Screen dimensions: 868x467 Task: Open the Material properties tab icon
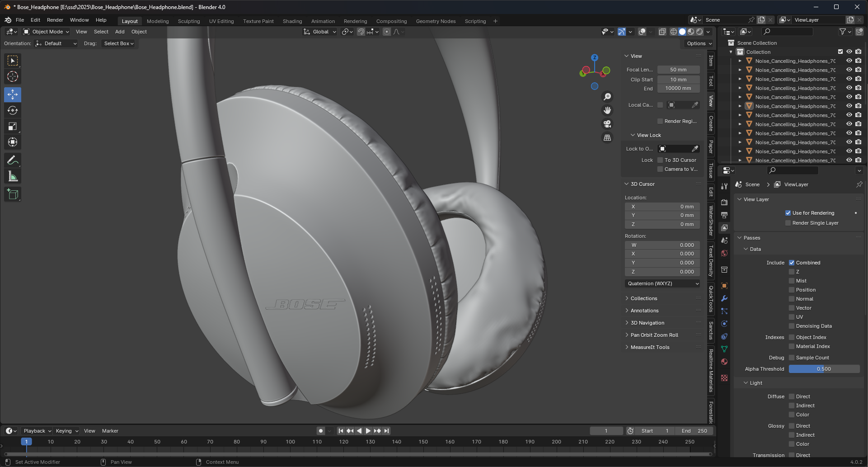click(724, 362)
